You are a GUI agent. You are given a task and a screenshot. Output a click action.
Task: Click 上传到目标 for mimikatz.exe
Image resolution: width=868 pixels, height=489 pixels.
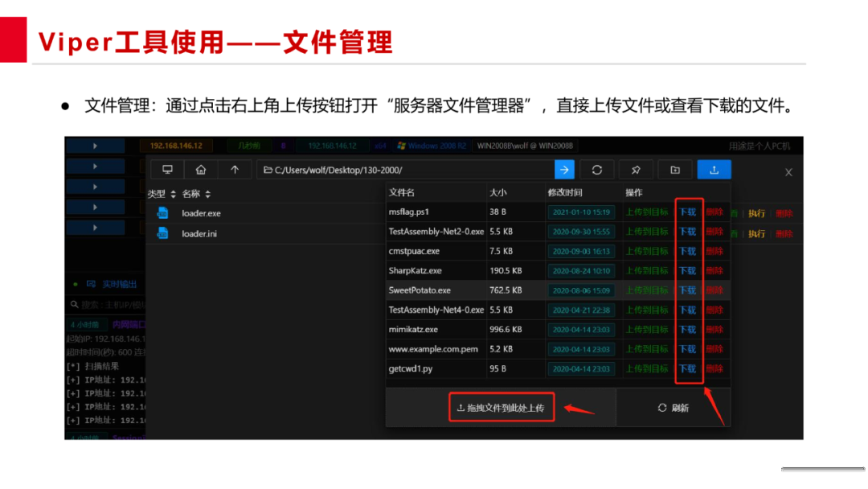pyautogui.click(x=646, y=330)
